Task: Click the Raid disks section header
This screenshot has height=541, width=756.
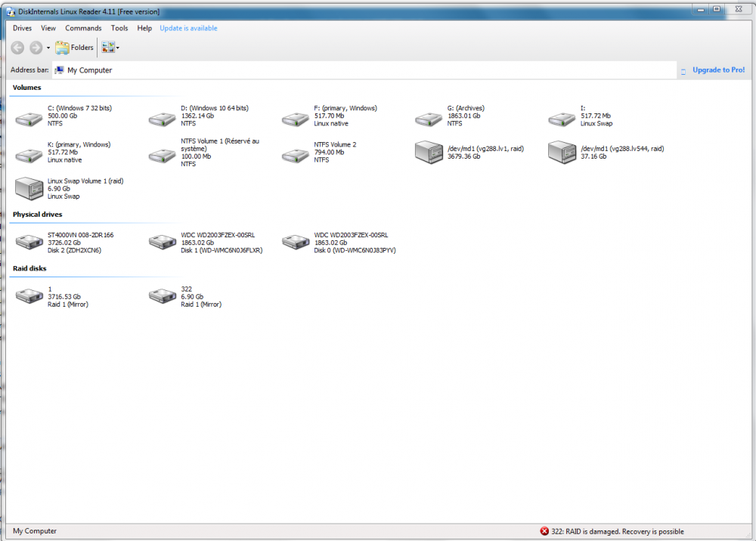Action: click(29, 268)
